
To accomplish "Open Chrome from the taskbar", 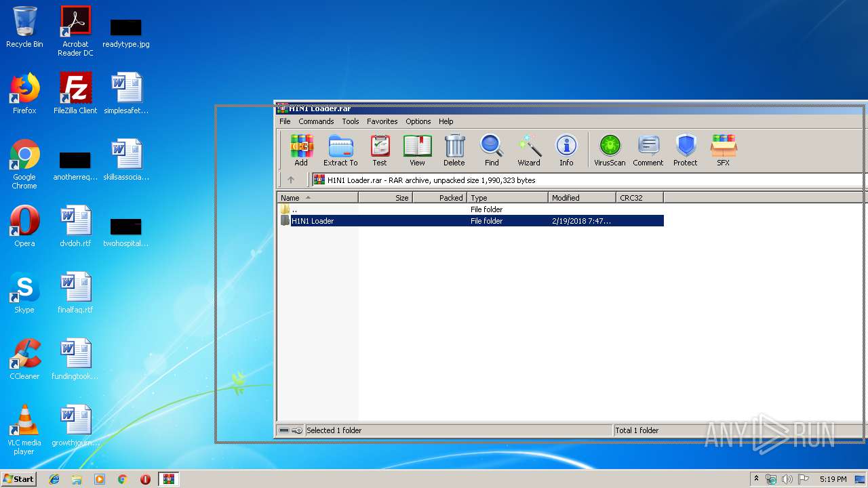I will [122, 479].
